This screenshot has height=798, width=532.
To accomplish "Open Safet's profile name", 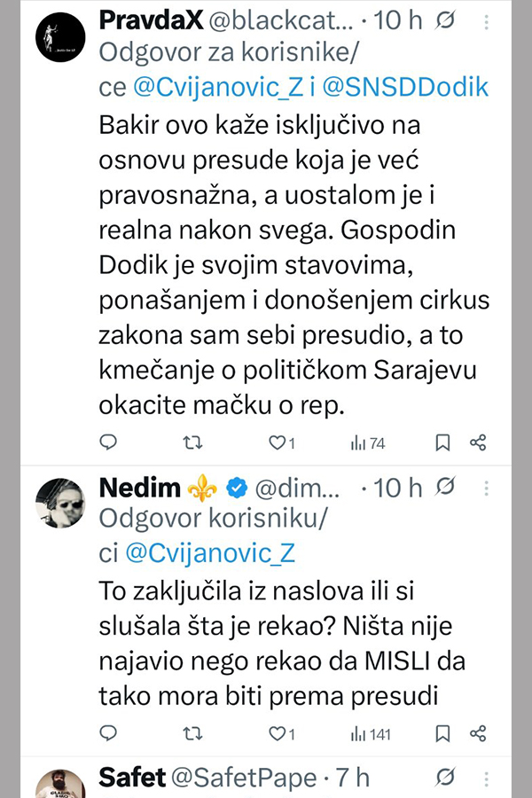I will 132,778.
